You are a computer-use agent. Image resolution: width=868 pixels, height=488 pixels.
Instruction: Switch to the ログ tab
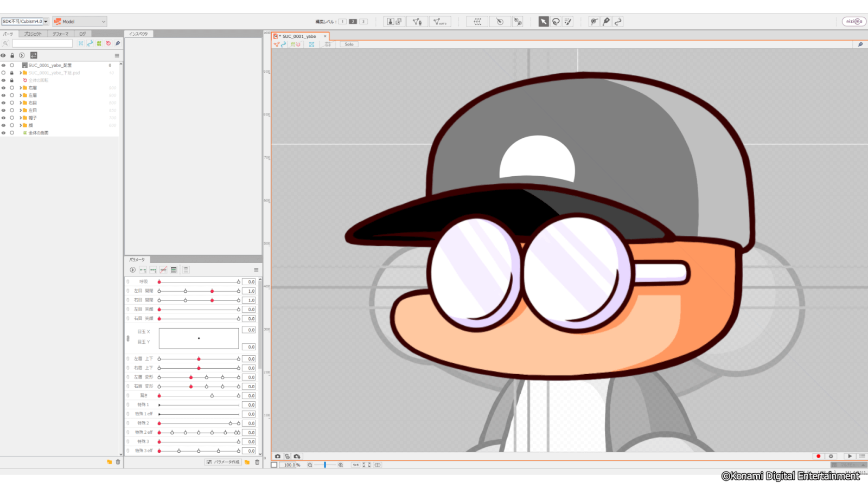pos(82,34)
